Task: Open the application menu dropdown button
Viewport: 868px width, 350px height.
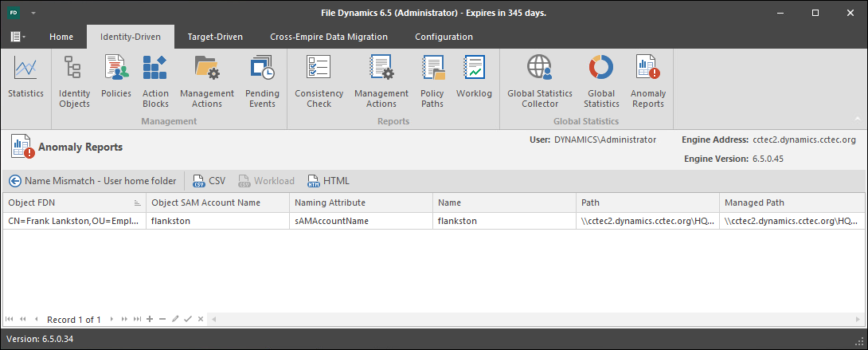Action: pyautogui.click(x=18, y=37)
